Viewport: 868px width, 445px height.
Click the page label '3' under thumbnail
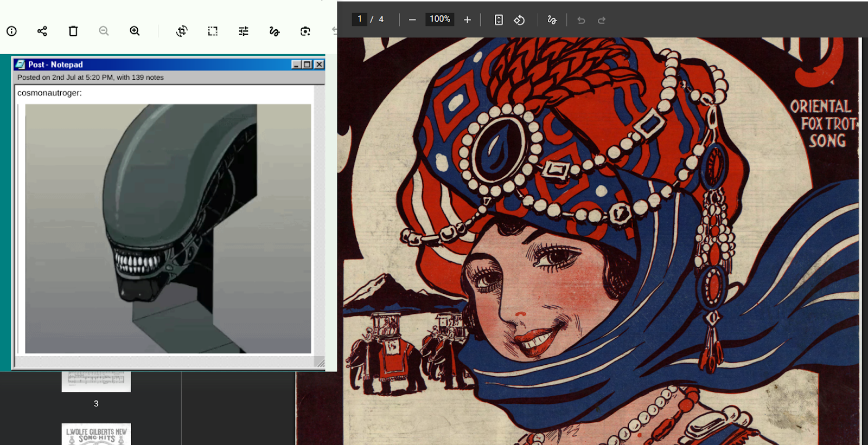pyautogui.click(x=96, y=403)
